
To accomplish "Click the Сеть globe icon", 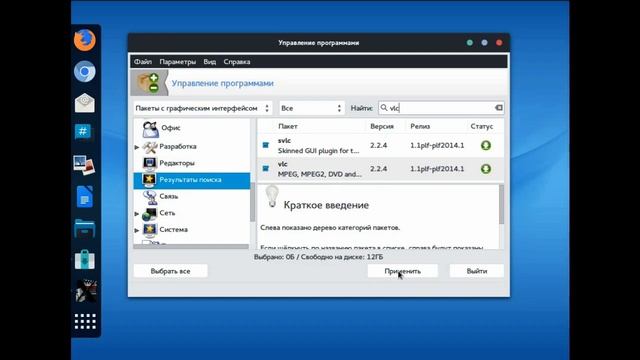I will (x=149, y=213).
